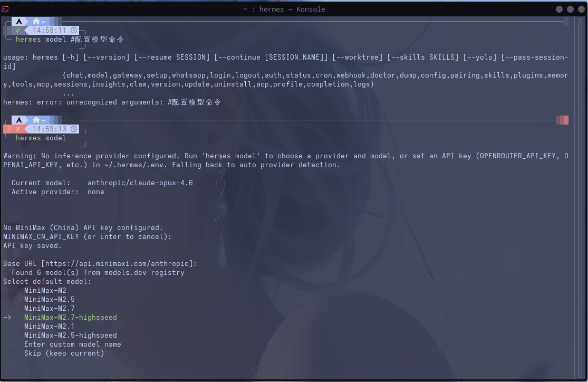The image size is (588, 382).
Task: Click the green checkmark status in first prompt
Action: 18,31
